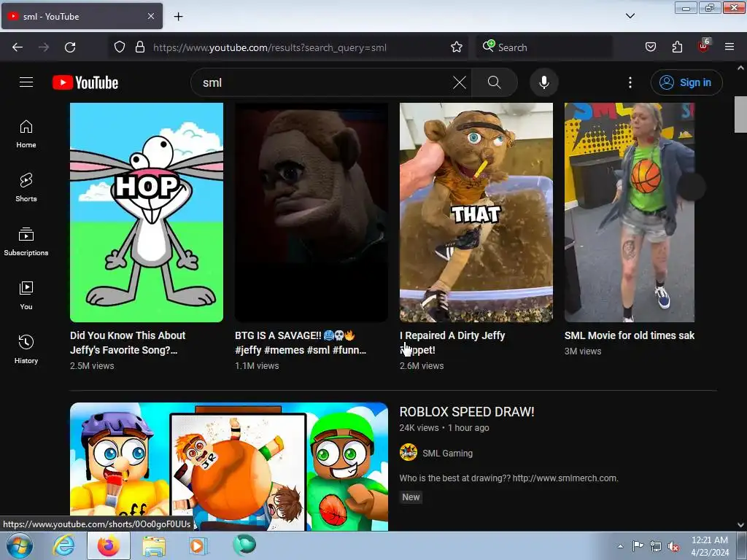The image size is (747, 560).
Task: Open a new browser tab
Action: point(178,17)
